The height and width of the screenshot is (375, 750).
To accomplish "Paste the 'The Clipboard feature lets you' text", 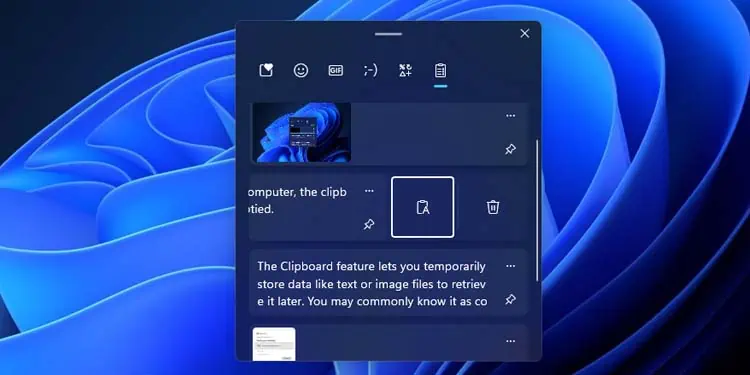I will [372, 284].
